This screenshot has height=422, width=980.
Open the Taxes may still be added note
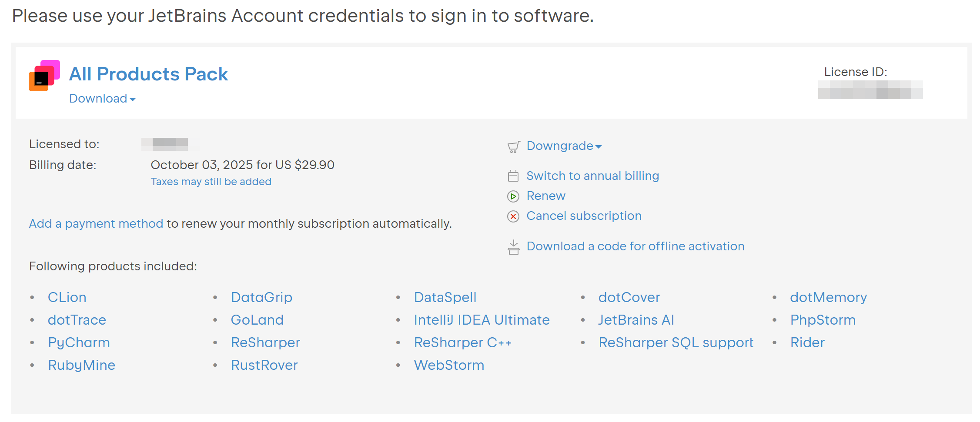(x=211, y=182)
